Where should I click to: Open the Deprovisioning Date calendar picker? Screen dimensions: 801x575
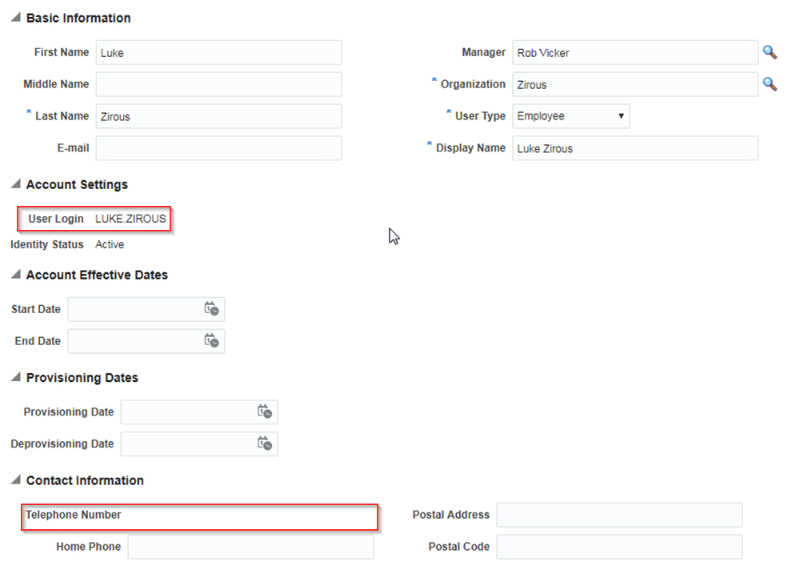tap(265, 444)
